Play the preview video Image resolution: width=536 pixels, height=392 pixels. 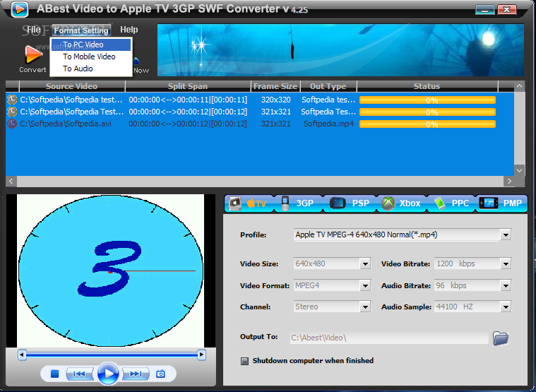tap(108, 374)
